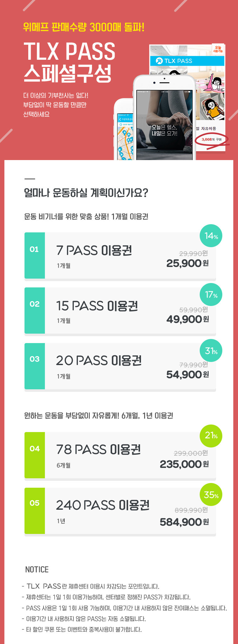Click the 31% discount circle badge
This screenshot has height=644, width=238.
211,351
